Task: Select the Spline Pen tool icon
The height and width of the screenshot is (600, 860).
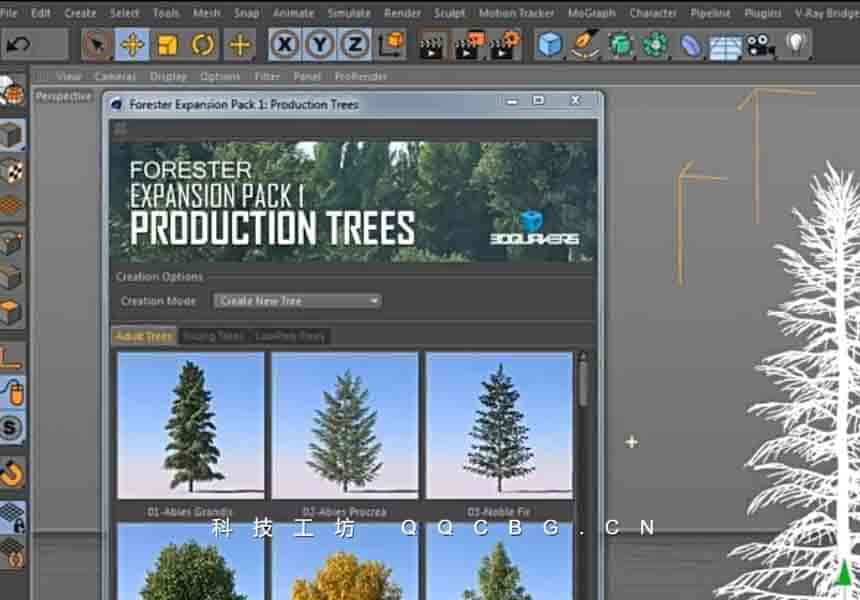Action: (x=585, y=44)
